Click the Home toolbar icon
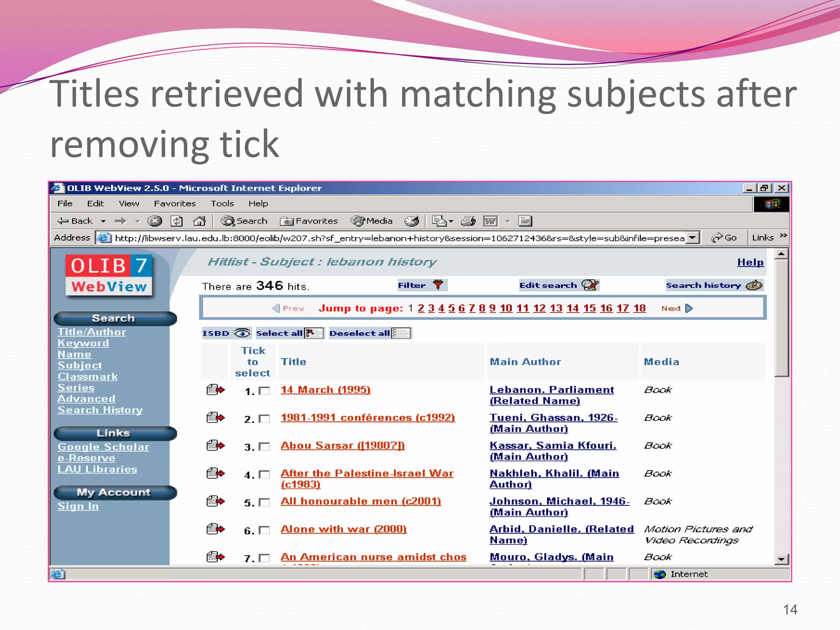The height and width of the screenshot is (630, 840). click(x=199, y=221)
